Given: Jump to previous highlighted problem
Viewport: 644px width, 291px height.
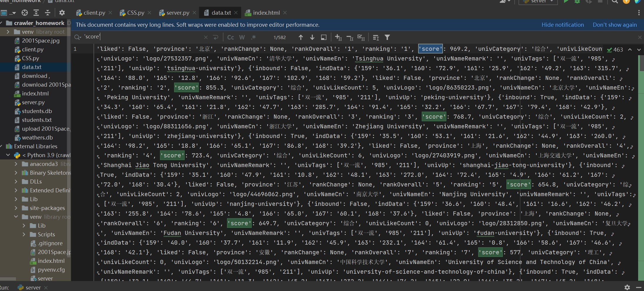Looking at the screenshot, I should click(630, 50).
